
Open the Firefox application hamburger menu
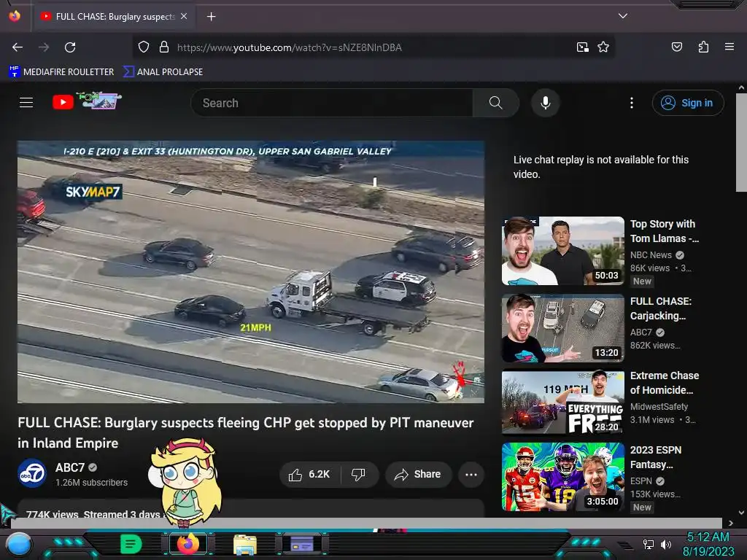pos(729,47)
